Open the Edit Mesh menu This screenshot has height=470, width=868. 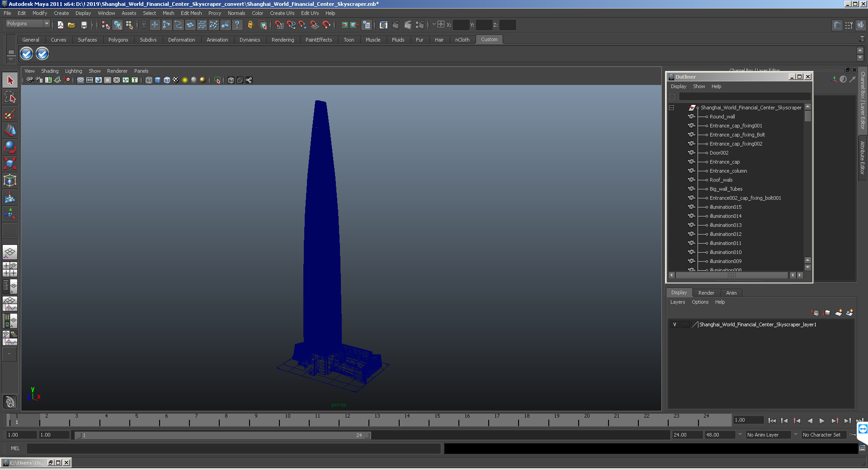click(191, 13)
